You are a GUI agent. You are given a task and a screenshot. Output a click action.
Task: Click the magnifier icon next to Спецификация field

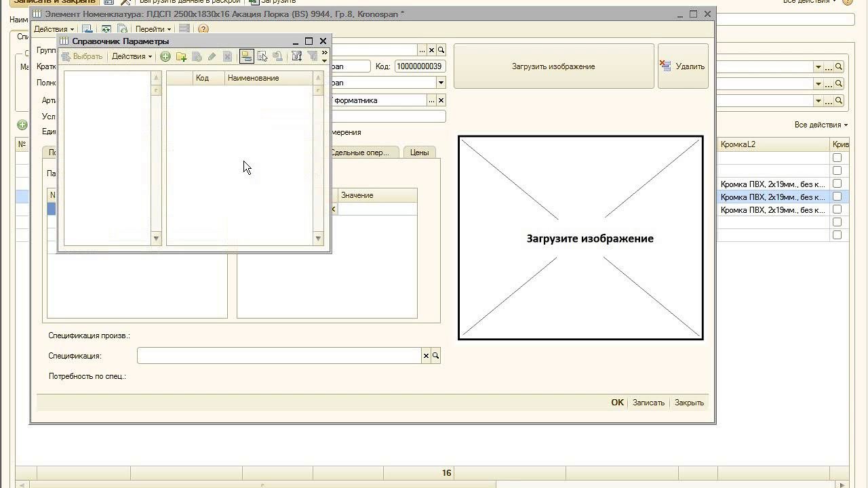point(436,356)
